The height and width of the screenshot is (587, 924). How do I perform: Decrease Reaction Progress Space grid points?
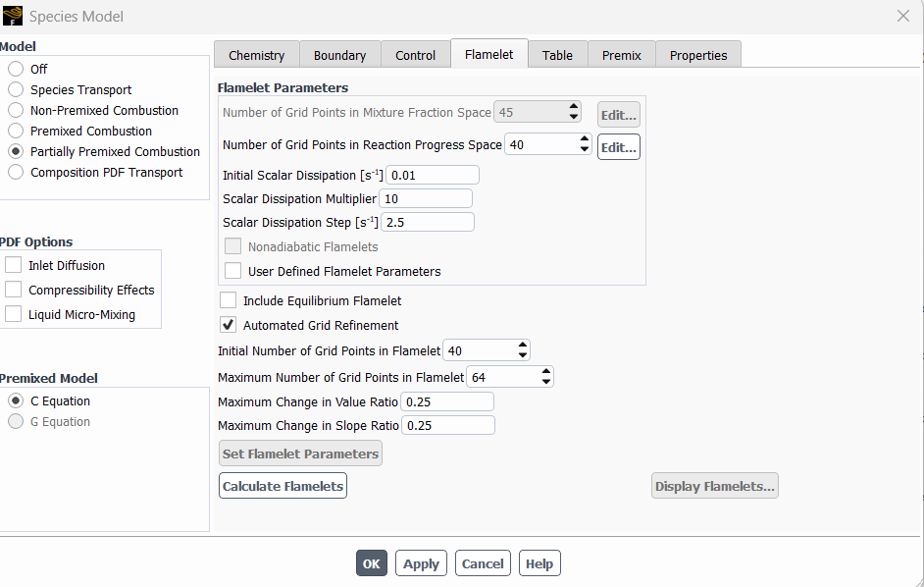tap(585, 150)
